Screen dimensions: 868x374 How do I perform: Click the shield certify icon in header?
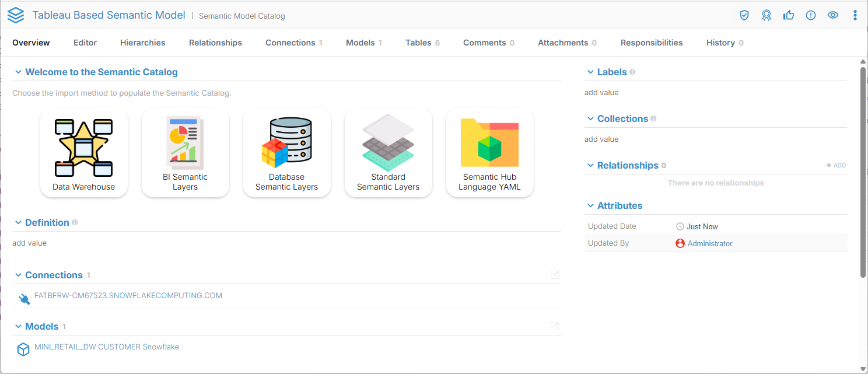(x=744, y=15)
